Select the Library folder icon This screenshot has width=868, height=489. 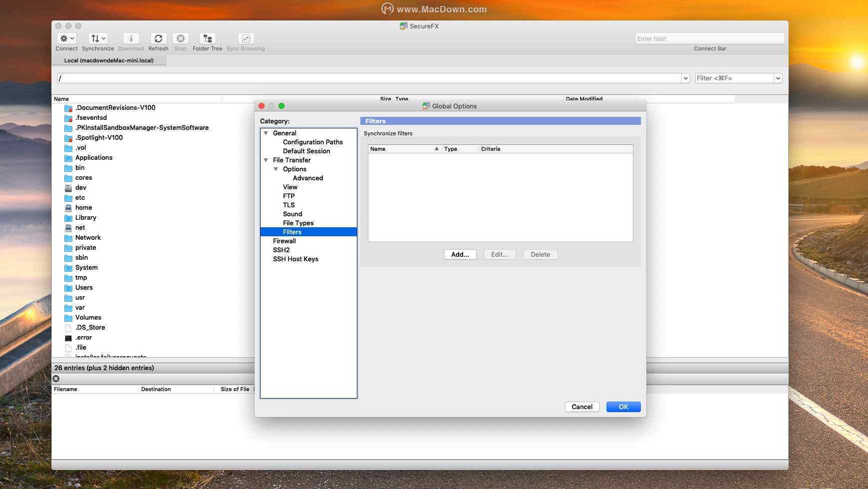(x=68, y=218)
